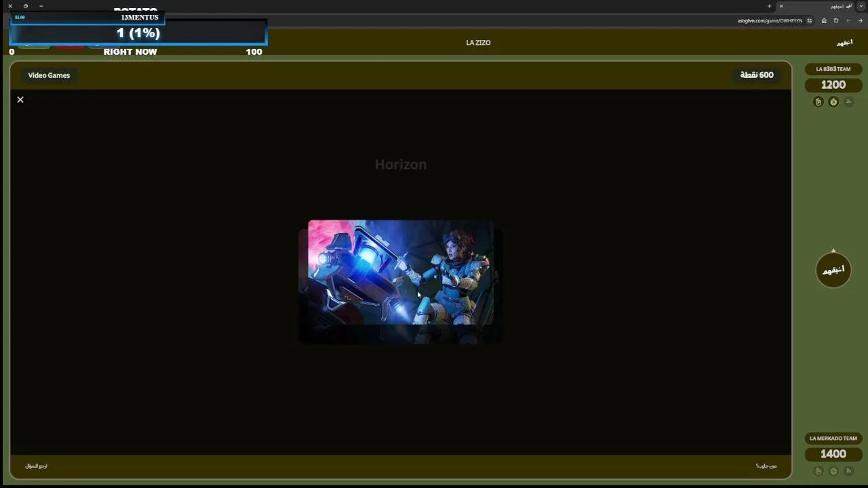The width and height of the screenshot is (868, 488).
Task: Click the LA MERKADO TEAM name label
Action: [833, 439]
